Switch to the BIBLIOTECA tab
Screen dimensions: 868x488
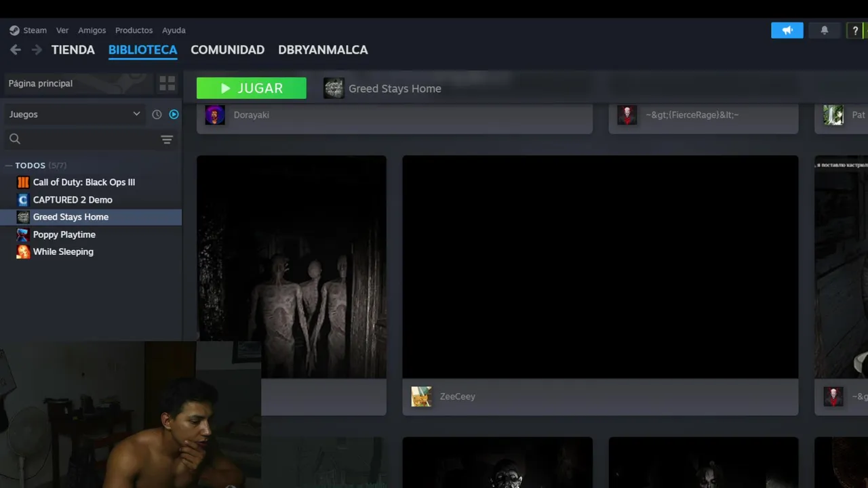[x=142, y=50]
